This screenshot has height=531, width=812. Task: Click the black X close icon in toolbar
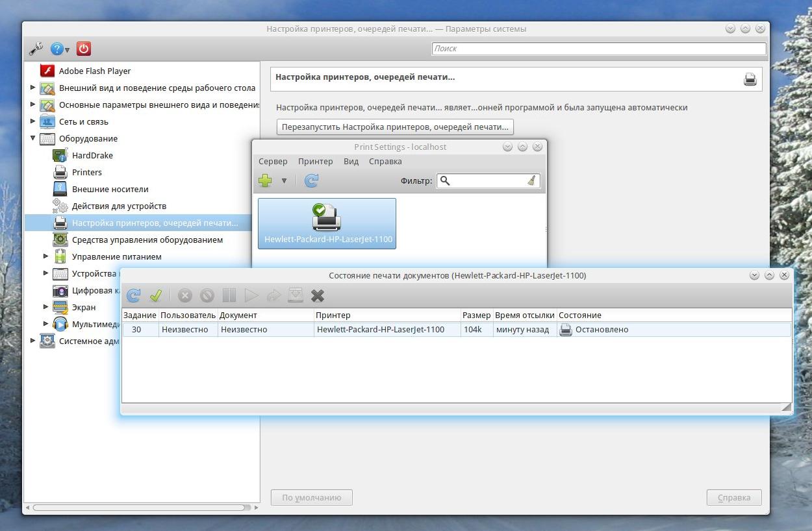[318, 295]
